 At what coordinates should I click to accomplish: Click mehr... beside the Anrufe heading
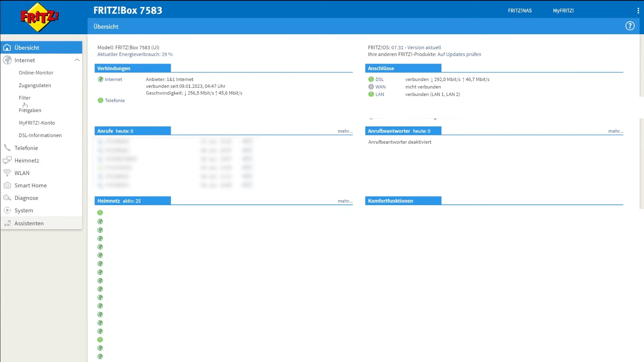coord(345,131)
